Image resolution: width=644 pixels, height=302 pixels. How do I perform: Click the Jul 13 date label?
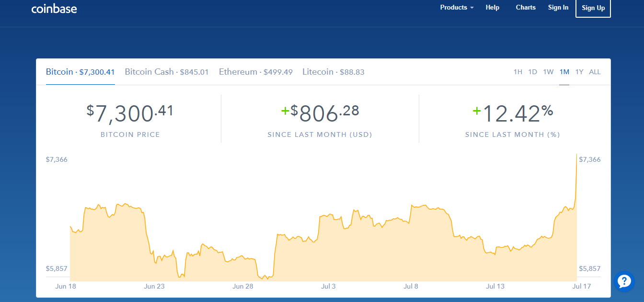pos(495,286)
